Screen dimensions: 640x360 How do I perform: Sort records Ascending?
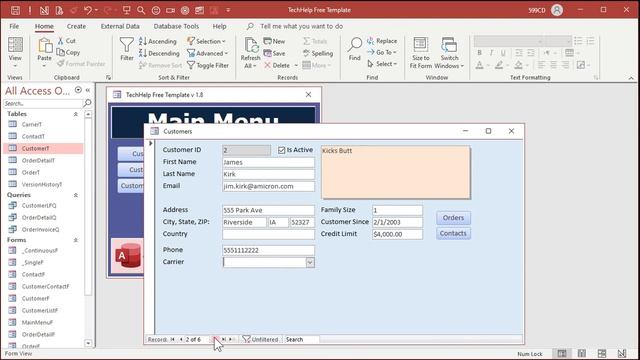coord(158,41)
